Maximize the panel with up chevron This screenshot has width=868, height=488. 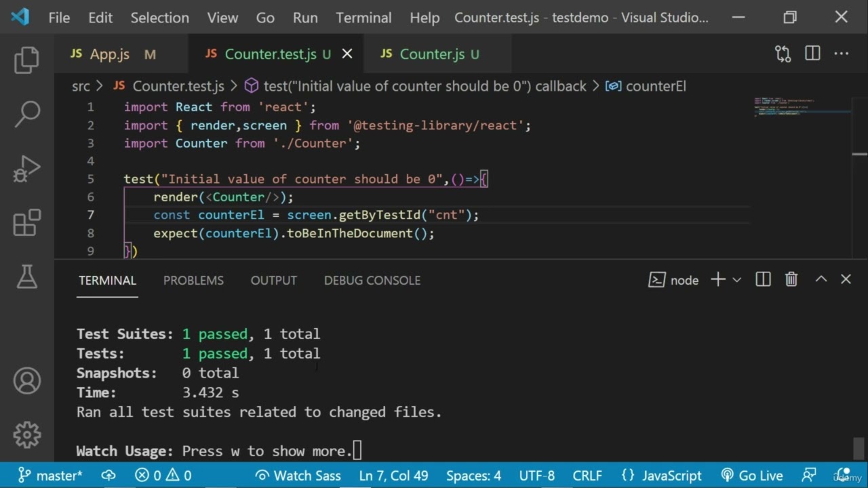(x=821, y=279)
